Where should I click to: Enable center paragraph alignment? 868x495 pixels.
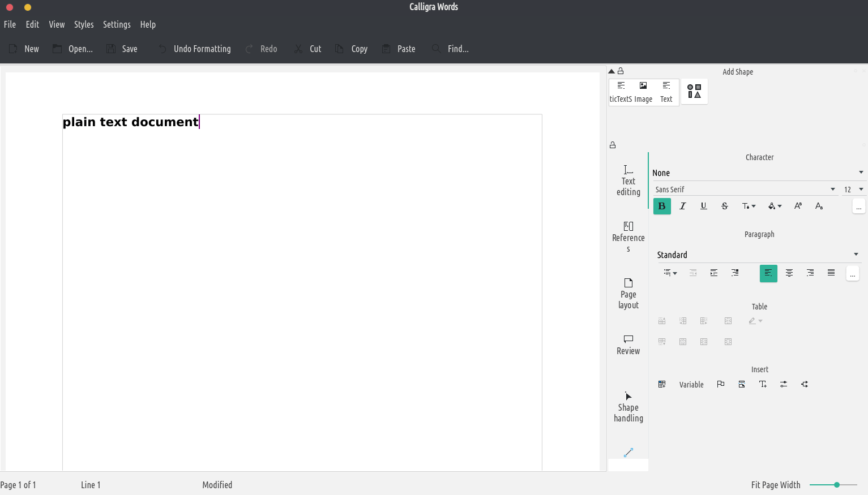tap(789, 273)
